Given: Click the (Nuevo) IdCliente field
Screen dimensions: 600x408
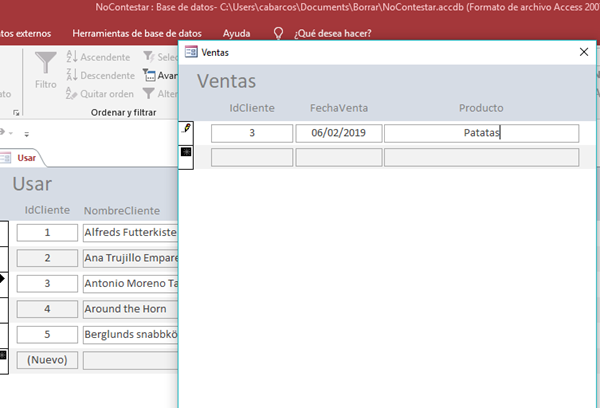Looking at the screenshot, I should click(46, 358).
